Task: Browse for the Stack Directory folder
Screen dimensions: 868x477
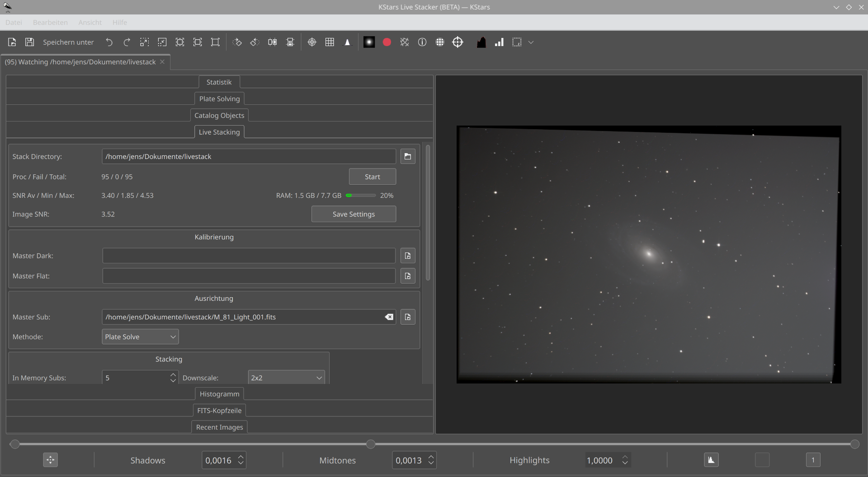Action: coord(408,156)
